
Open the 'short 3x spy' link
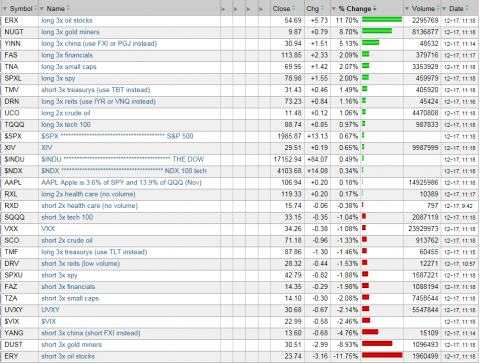point(59,275)
